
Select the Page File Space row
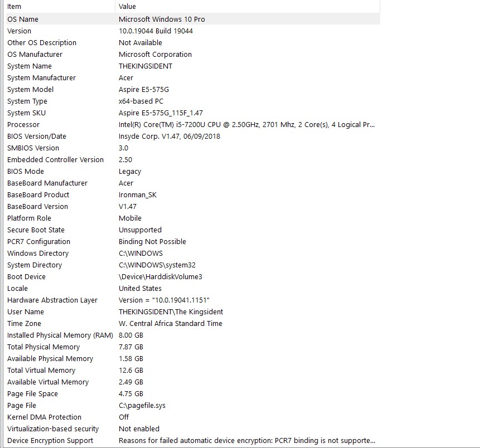[x=193, y=394]
